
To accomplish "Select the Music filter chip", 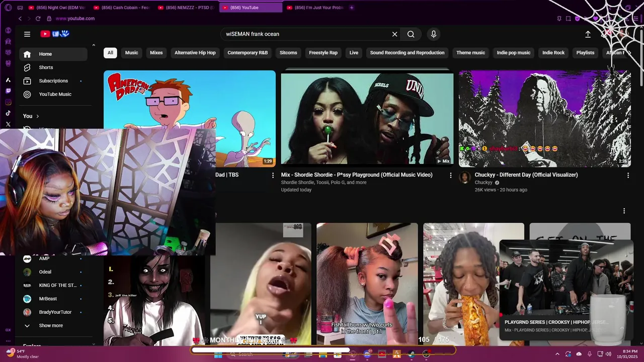I will [x=132, y=53].
